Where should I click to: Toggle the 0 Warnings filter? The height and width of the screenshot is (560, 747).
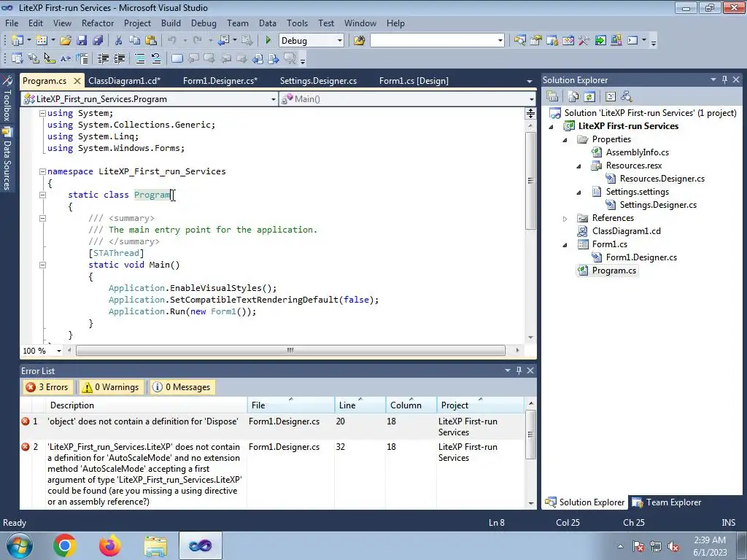111,387
